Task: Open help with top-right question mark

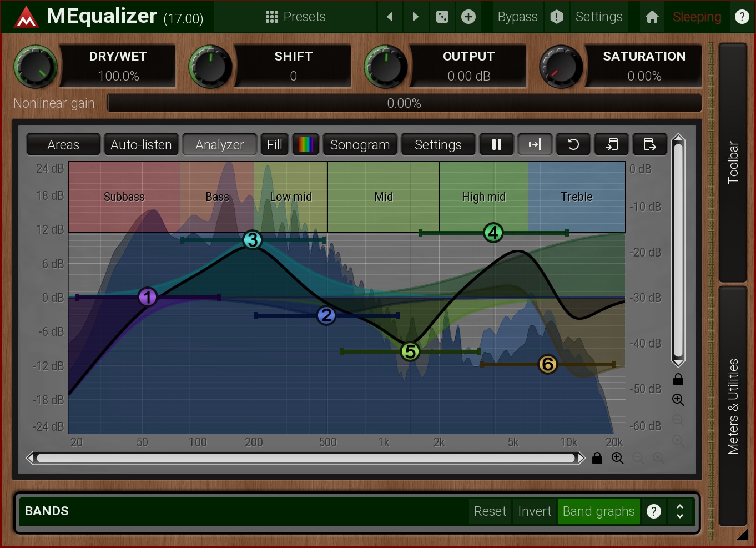Action: pyautogui.click(x=742, y=17)
